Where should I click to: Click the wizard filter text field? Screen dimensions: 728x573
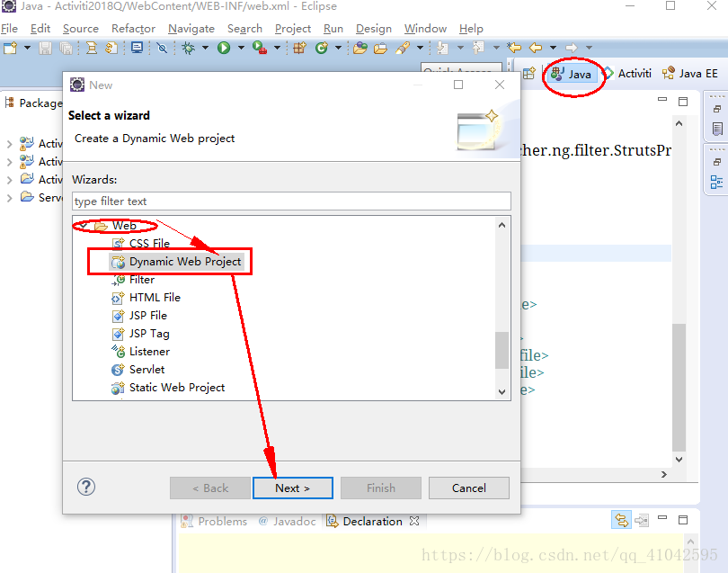(291, 201)
